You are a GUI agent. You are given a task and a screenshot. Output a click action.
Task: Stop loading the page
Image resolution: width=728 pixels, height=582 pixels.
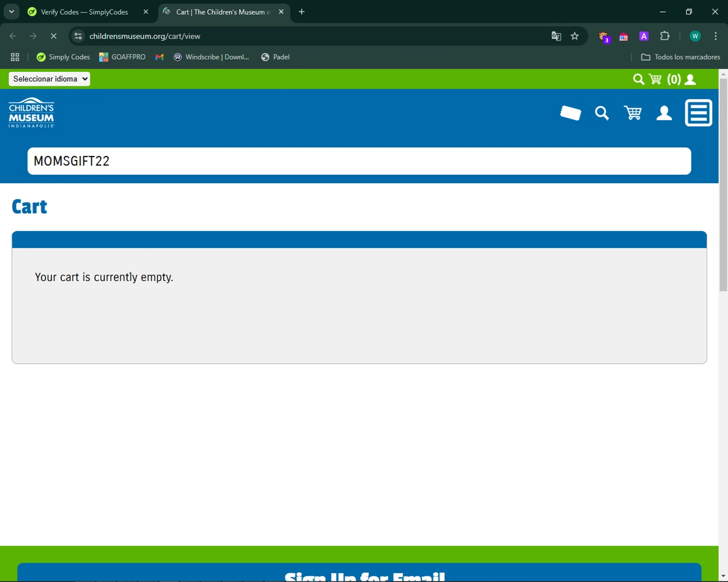[x=53, y=36]
